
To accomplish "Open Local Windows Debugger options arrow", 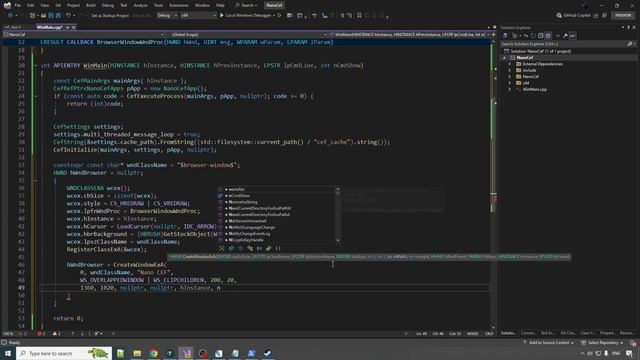I will click(273, 16).
